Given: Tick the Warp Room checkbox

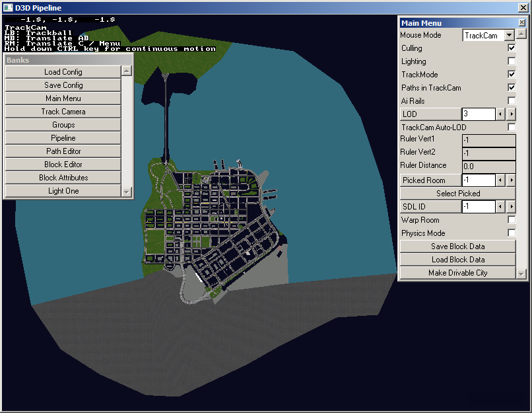Looking at the screenshot, I should pyautogui.click(x=512, y=220).
